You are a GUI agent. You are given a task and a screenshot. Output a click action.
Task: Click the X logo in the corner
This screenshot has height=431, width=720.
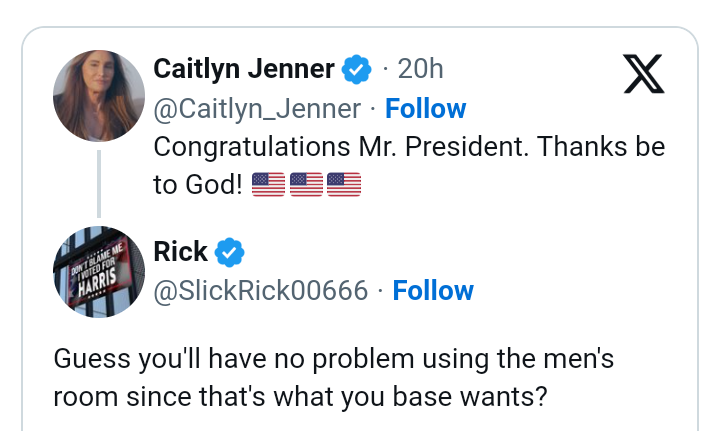(x=643, y=73)
